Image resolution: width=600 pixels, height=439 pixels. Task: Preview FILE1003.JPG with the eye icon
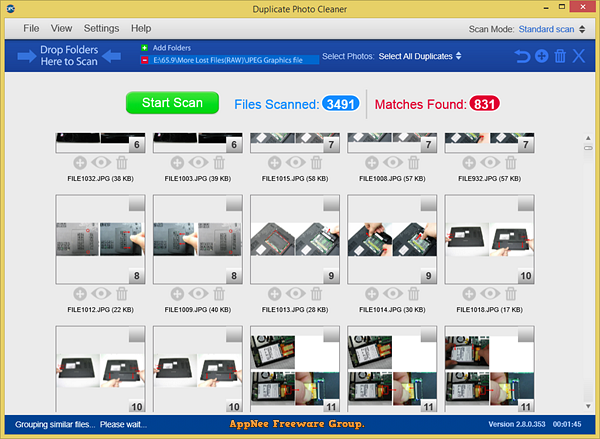198,163
